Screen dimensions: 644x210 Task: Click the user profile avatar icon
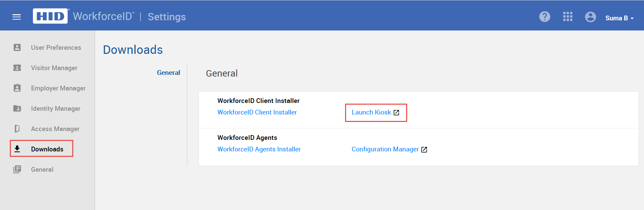pyautogui.click(x=590, y=17)
